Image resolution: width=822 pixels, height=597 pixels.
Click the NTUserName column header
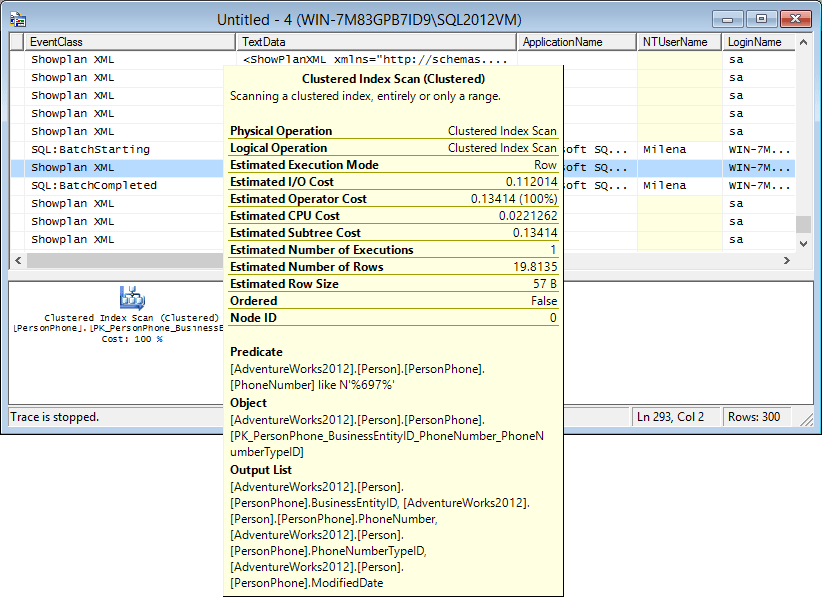tap(677, 42)
